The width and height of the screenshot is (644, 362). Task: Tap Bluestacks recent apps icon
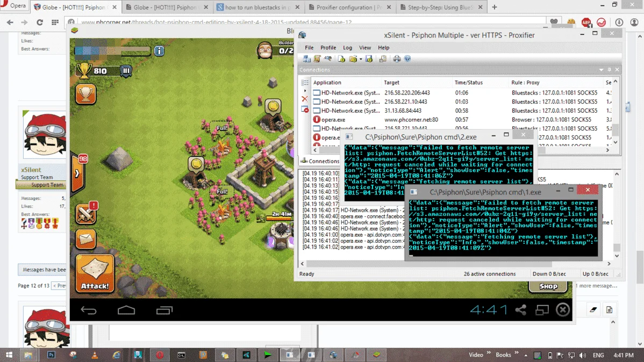coord(164,310)
